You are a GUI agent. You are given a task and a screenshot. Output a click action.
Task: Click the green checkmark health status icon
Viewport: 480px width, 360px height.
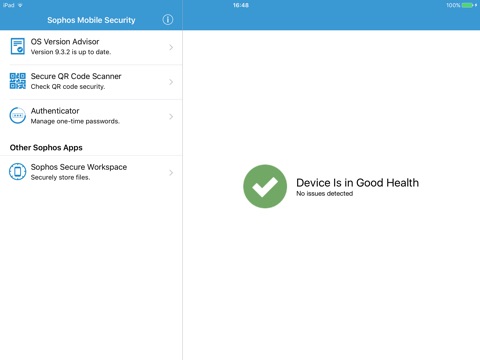click(265, 186)
